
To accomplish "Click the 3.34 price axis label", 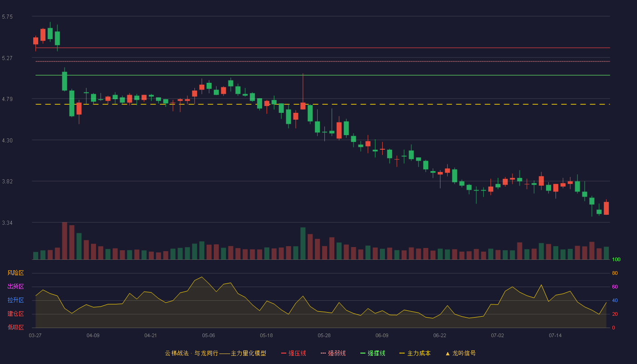I will 7,223.
